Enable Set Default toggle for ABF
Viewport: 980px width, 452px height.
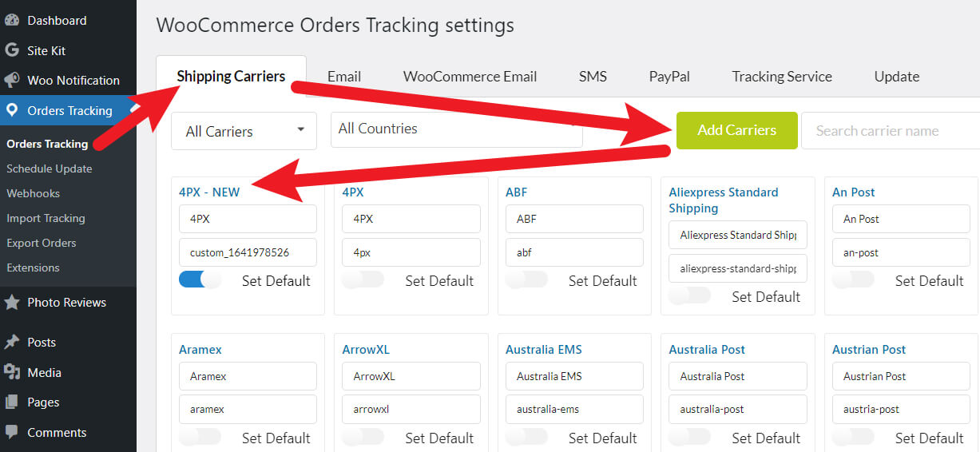(526, 280)
